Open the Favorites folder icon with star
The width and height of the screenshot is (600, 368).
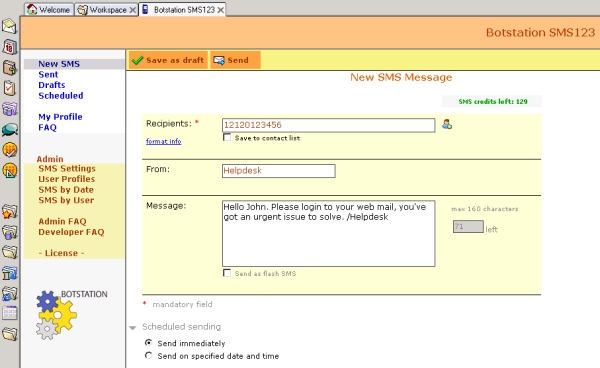point(9,212)
